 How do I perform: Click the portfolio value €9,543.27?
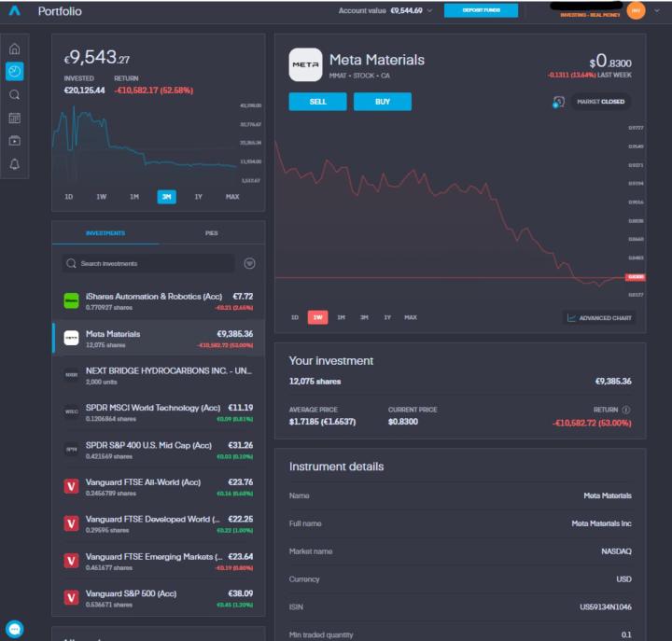pyautogui.click(x=97, y=58)
